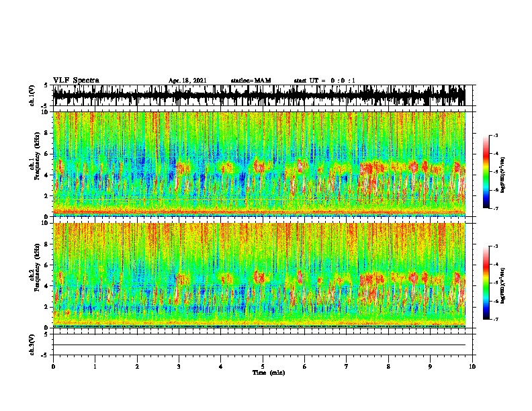The width and height of the screenshot is (532, 411).
Task: Click the date 'Apr. 18, 2021'
Action: 187,81
